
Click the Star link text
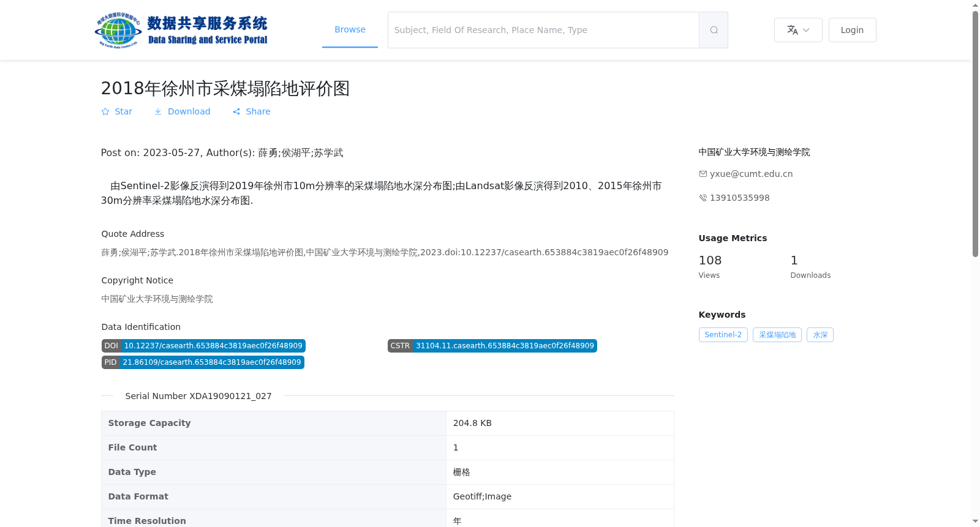[x=123, y=111]
